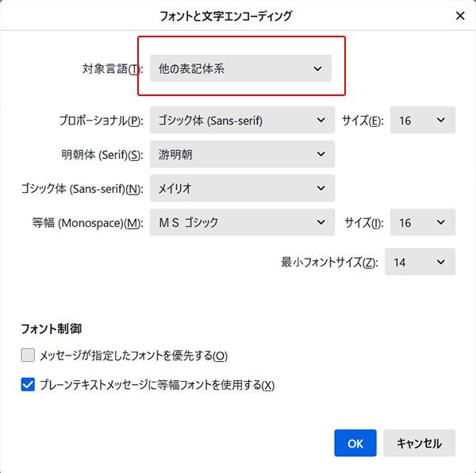This screenshot has width=476, height=473.
Task: Open the monospace サイズ(I) dropdown
Action: (x=423, y=222)
